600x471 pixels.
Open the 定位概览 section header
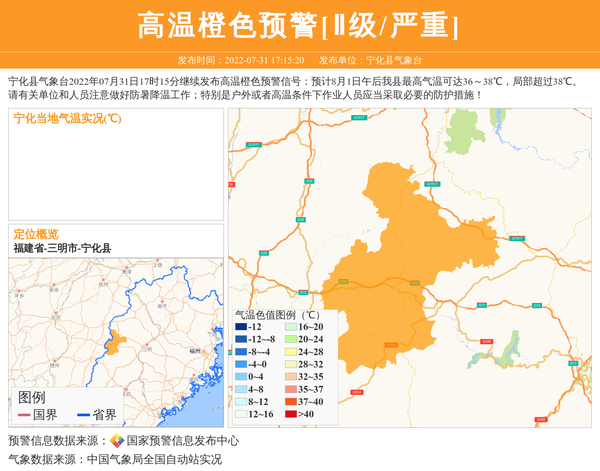pos(36,233)
